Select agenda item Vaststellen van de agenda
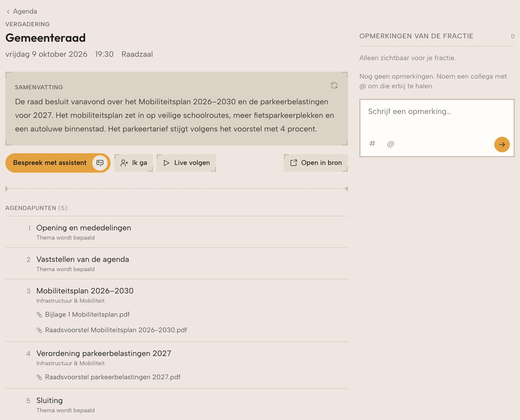This screenshot has height=420, width=520. (177, 263)
